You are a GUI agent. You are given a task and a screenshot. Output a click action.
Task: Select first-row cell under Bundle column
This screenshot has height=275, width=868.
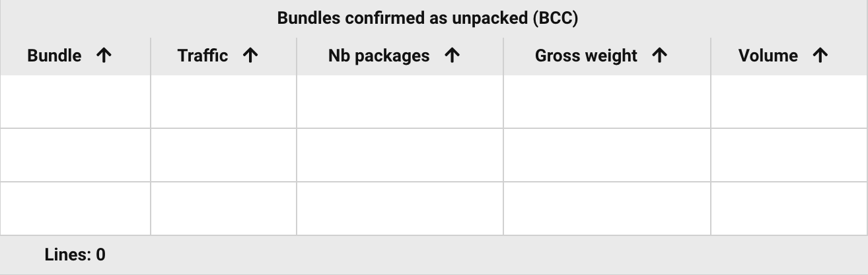click(x=75, y=102)
